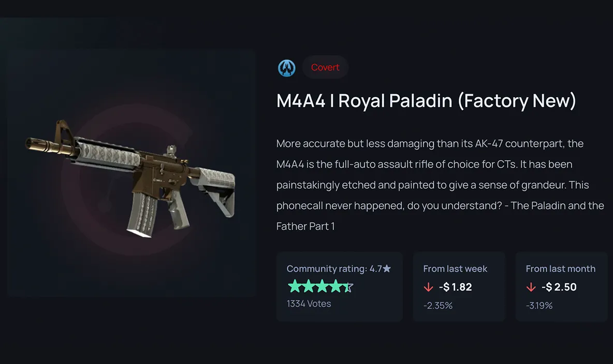Click the 1334 Votes count
The image size is (613, 364).
pos(309,304)
